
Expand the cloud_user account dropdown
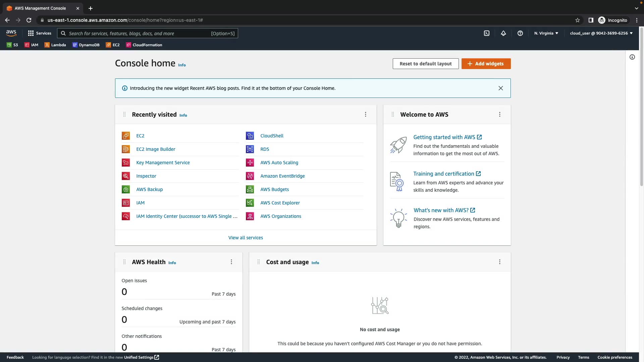point(601,33)
